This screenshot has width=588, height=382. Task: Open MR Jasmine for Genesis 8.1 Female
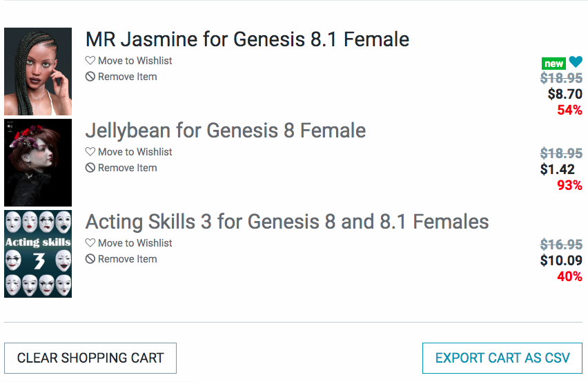247,39
